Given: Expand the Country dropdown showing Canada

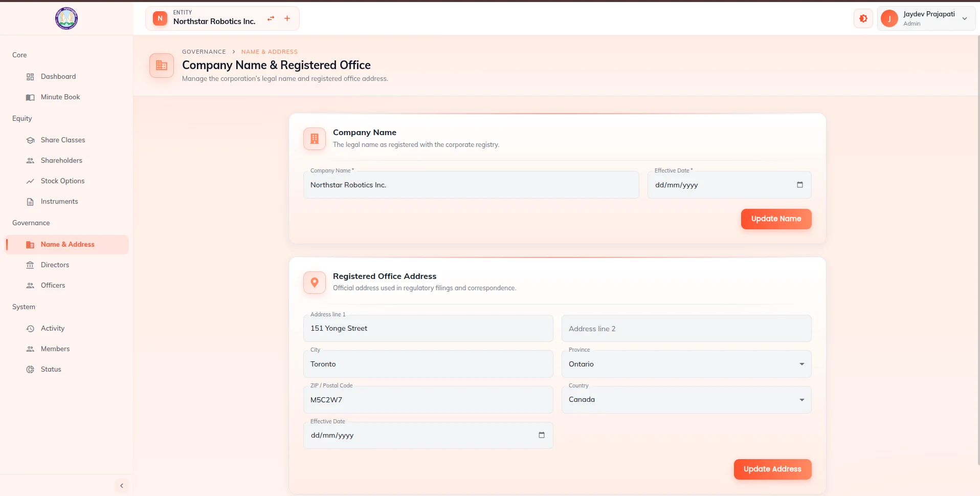Looking at the screenshot, I should click(686, 400).
